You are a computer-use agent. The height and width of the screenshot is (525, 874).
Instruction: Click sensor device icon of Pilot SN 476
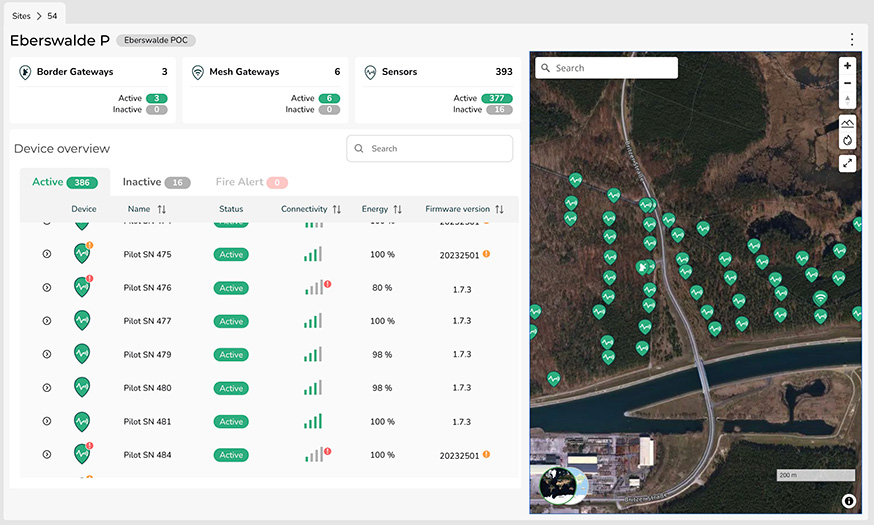point(82,287)
